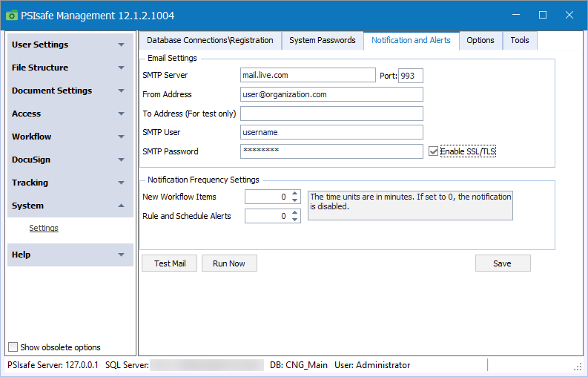This screenshot has width=588, height=377.
Task: Expand the DocuSign section
Action: (x=70, y=160)
